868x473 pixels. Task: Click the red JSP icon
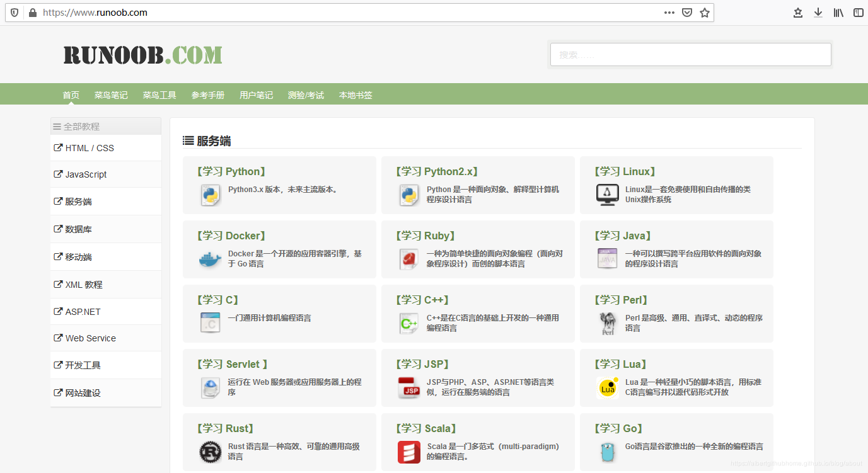(x=409, y=387)
